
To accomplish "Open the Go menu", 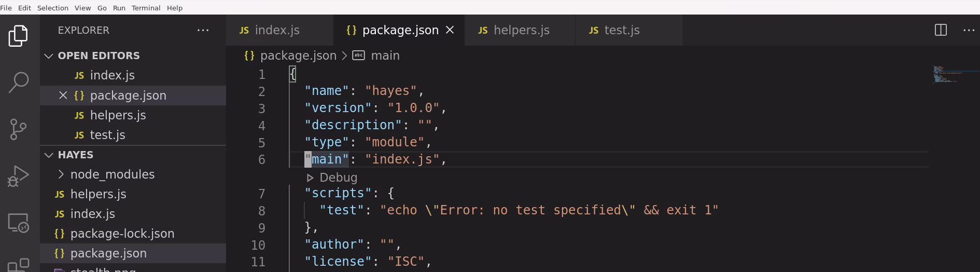I will click(x=102, y=8).
